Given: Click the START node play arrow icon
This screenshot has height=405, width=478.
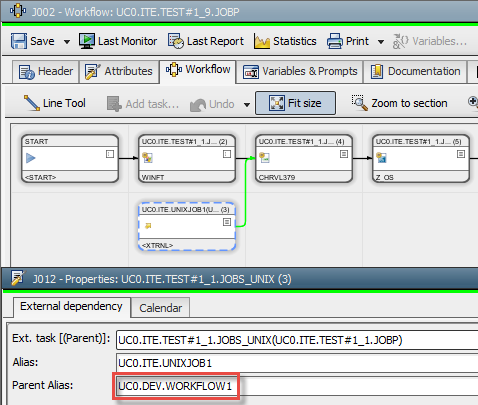Looking at the screenshot, I should coord(31,158).
